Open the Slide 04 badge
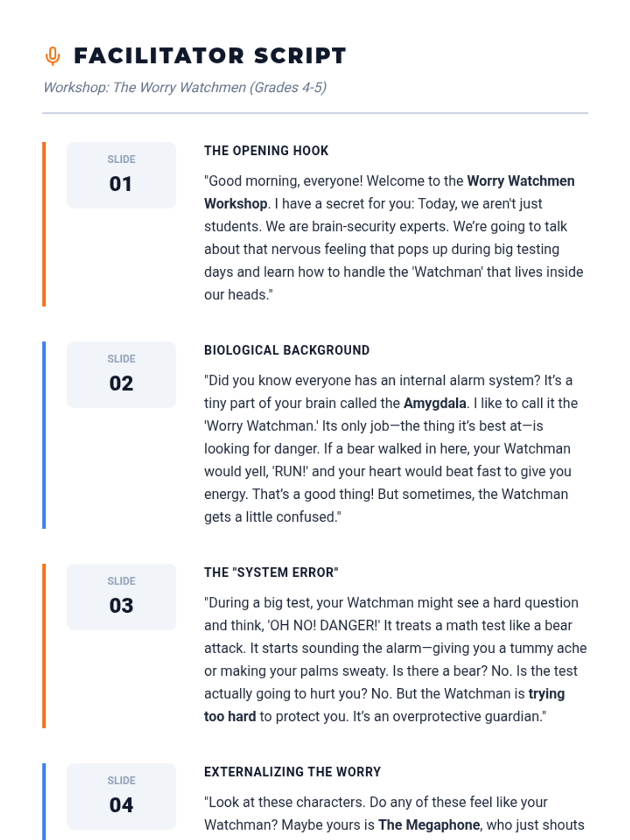 coord(121,796)
